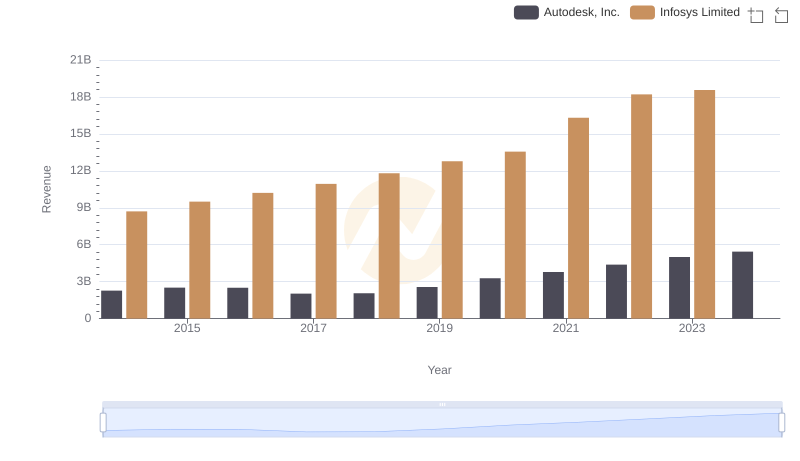Click the 12B y-axis label
Screen dimensions: 800x461
click(x=81, y=170)
